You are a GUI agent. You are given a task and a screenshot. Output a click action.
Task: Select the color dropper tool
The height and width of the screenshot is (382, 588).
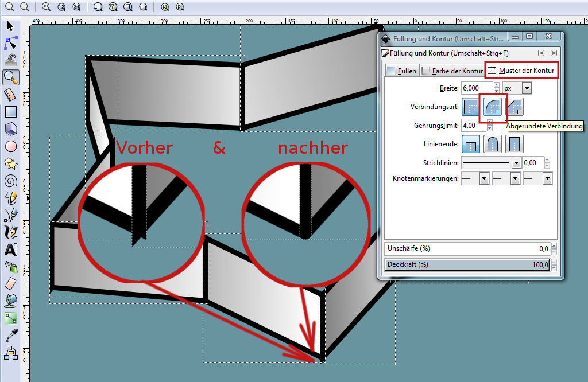pyautogui.click(x=11, y=336)
